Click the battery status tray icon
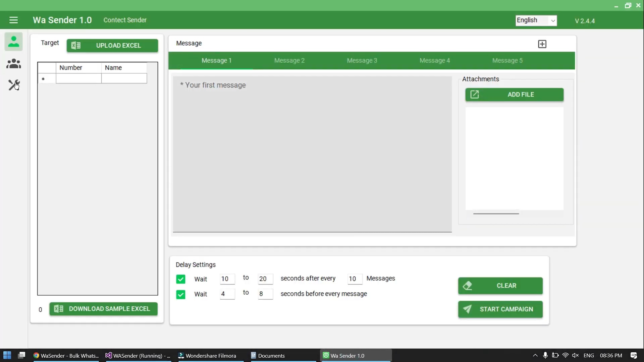Image resolution: width=644 pixels, height=362 pixels. [x=555, y=355]
